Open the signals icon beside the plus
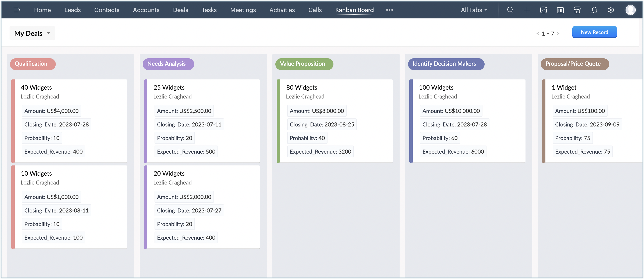 [x=544, y=10]
